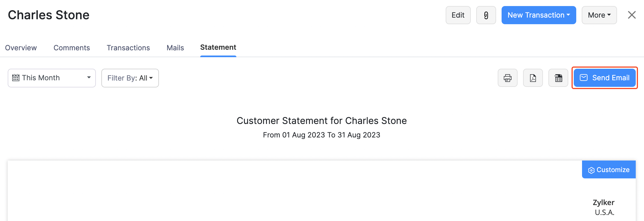This screenshot has height=221, width=644.
Task: Click the calendar icon in the date filter
Action: click(16, 78)
